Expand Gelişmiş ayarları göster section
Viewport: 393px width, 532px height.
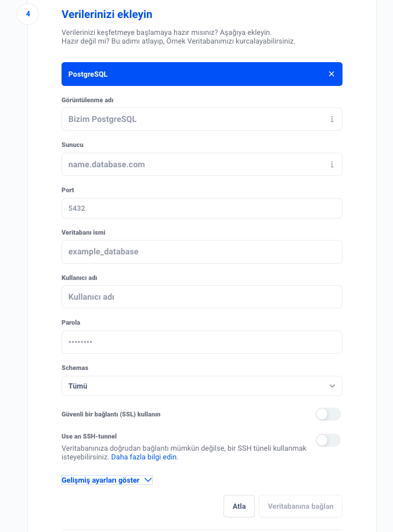100,480
